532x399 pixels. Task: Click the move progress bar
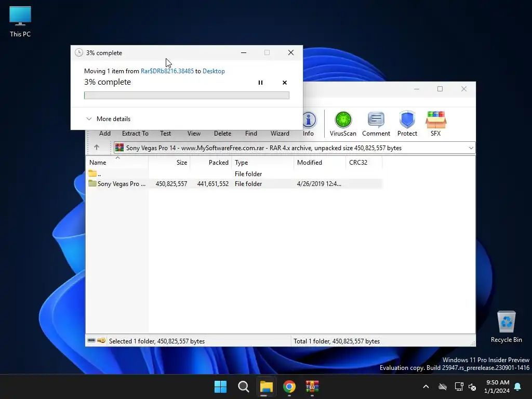187,96
